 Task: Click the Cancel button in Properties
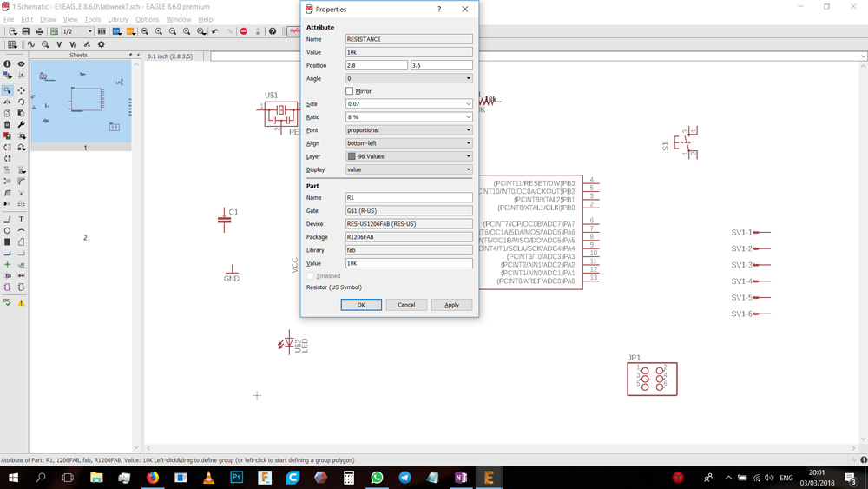point(406,305)
